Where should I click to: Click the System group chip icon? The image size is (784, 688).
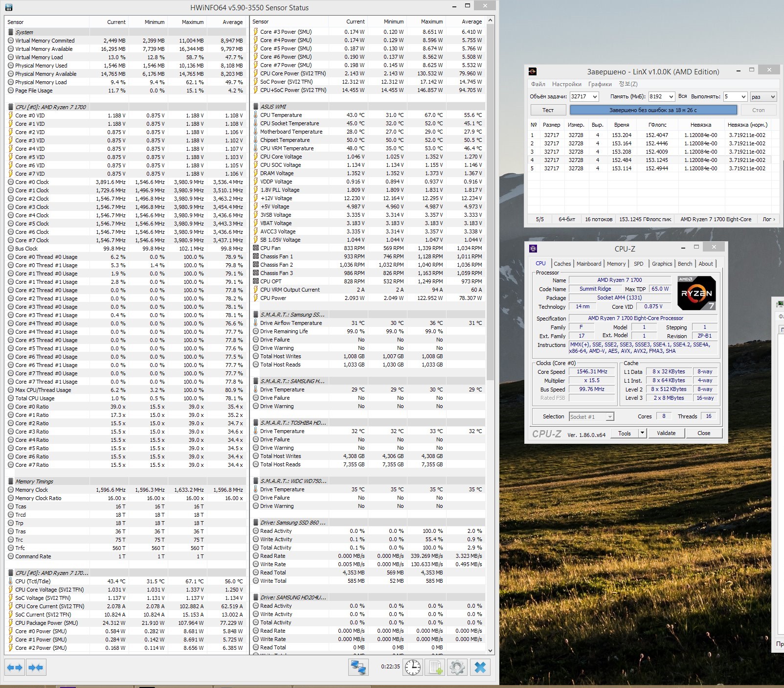(11, 32)
